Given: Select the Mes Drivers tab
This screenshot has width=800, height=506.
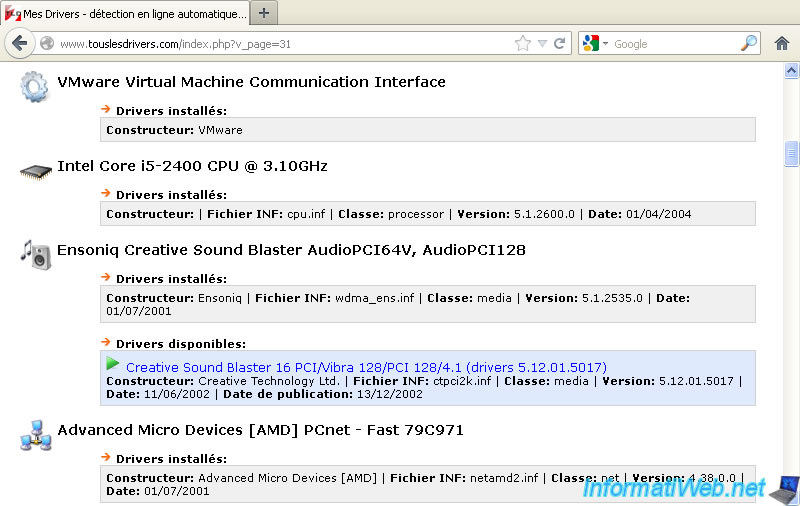Looking at the screenshot, I should coord(126,14).
